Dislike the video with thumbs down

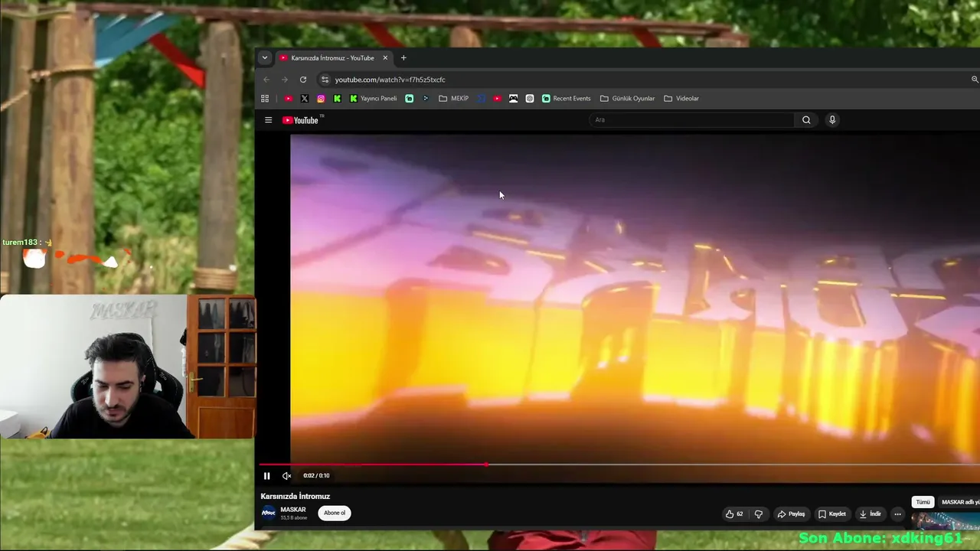(x=759, y=514)
